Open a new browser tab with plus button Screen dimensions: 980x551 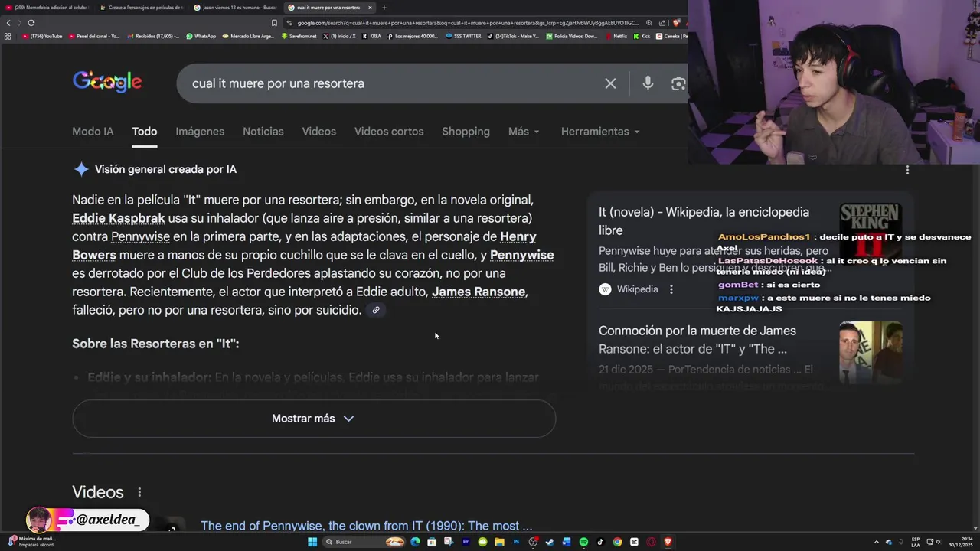pyautogui.click(x=384, y=8)
